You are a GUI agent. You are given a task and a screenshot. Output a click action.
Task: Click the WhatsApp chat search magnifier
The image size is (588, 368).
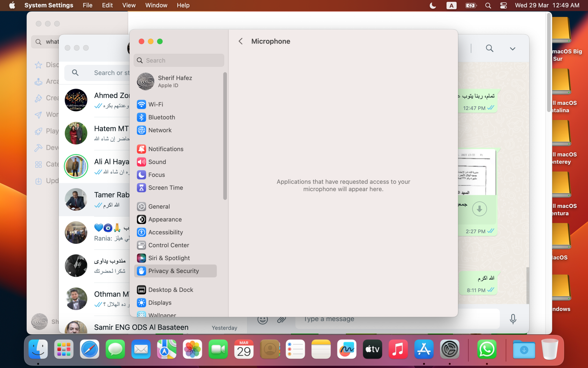coord(490,48)
